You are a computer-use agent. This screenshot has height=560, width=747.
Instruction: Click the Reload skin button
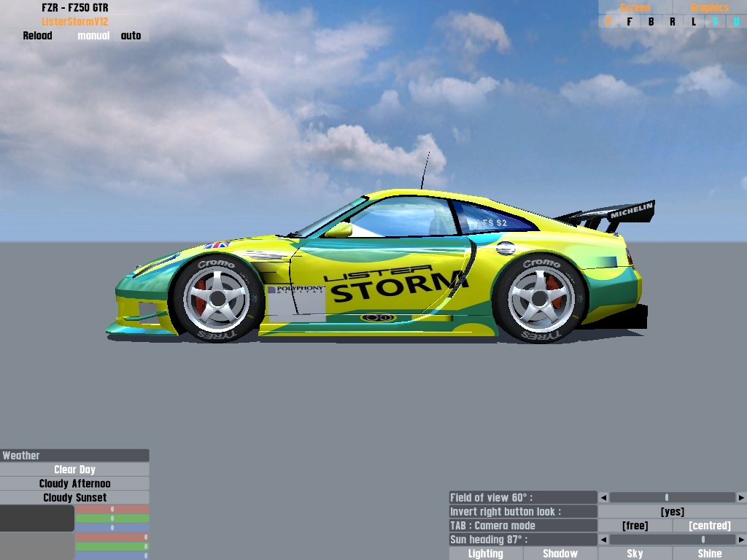37,35
